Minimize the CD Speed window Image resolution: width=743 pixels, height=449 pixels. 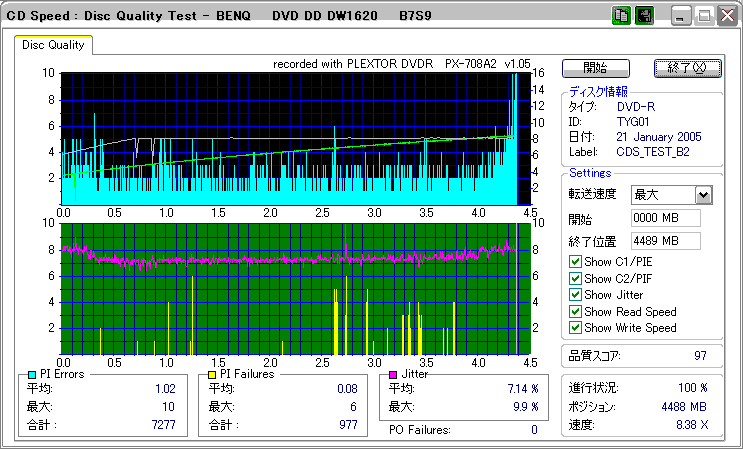pos(681,16)
